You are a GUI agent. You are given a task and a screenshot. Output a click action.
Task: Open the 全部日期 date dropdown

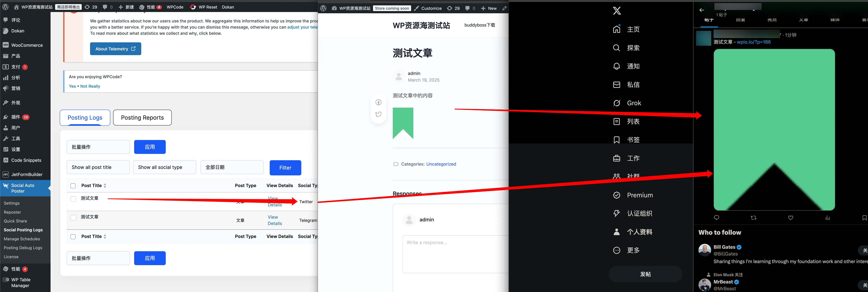[232, 167]
